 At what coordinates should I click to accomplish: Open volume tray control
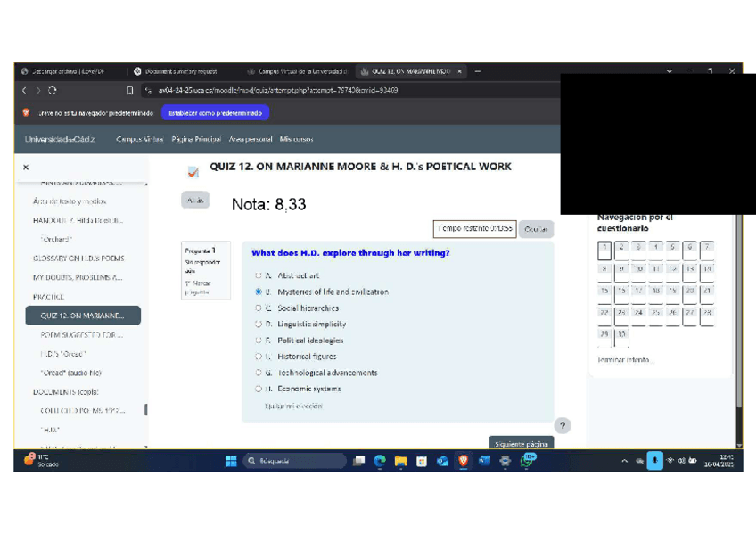pos(681,461)
